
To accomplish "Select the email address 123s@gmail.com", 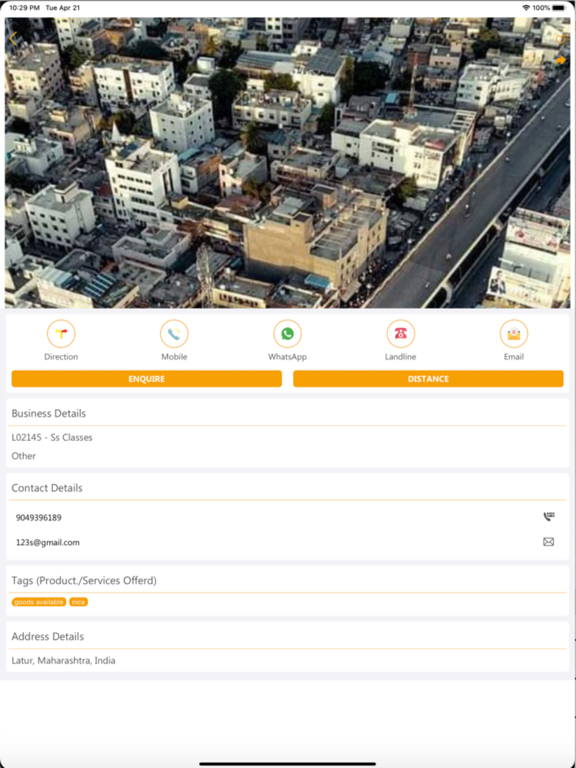I will click(48, 543).
